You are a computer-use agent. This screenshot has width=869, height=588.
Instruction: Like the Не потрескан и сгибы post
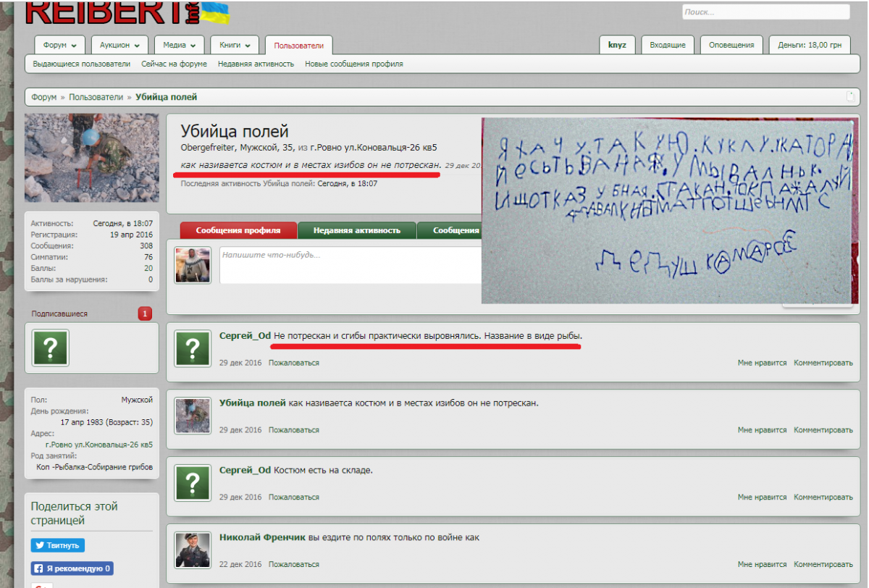(762, 363)
